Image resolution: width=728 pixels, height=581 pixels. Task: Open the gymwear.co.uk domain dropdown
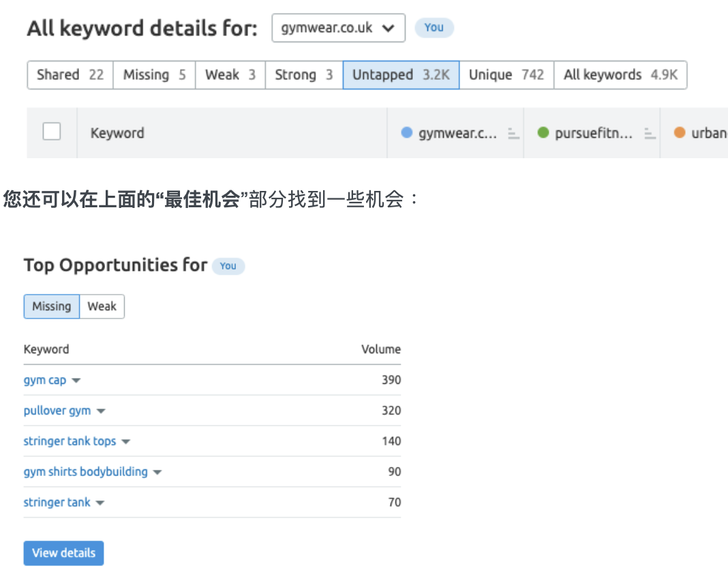(338, 28)
